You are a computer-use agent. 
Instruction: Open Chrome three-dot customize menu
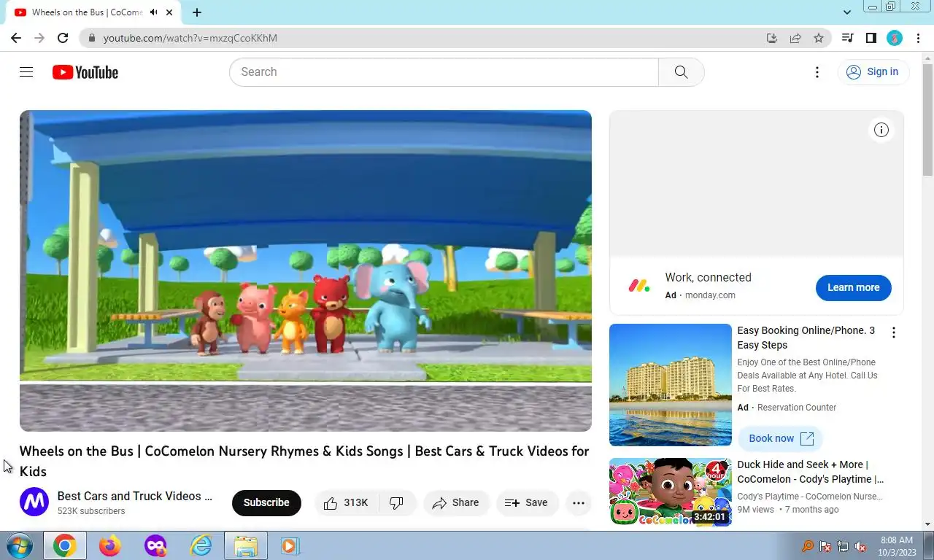(x=917, y=38)
